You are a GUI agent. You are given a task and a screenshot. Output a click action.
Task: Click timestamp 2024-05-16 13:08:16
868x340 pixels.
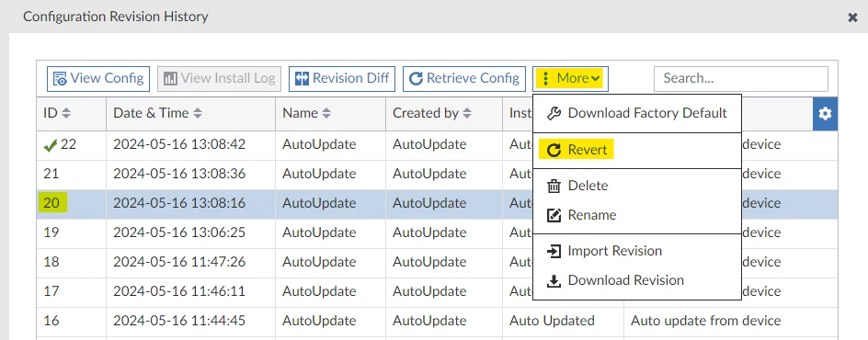pos(179,203)
